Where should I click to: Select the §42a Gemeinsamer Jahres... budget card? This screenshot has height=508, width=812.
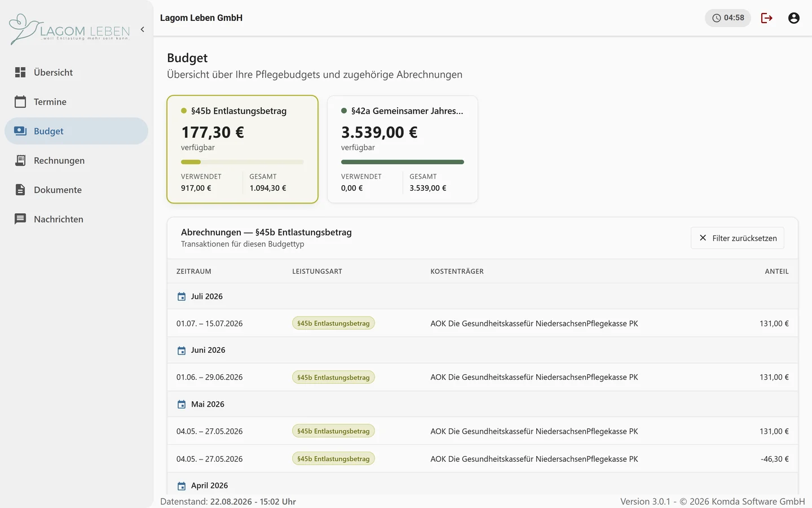tap(403, 149)
